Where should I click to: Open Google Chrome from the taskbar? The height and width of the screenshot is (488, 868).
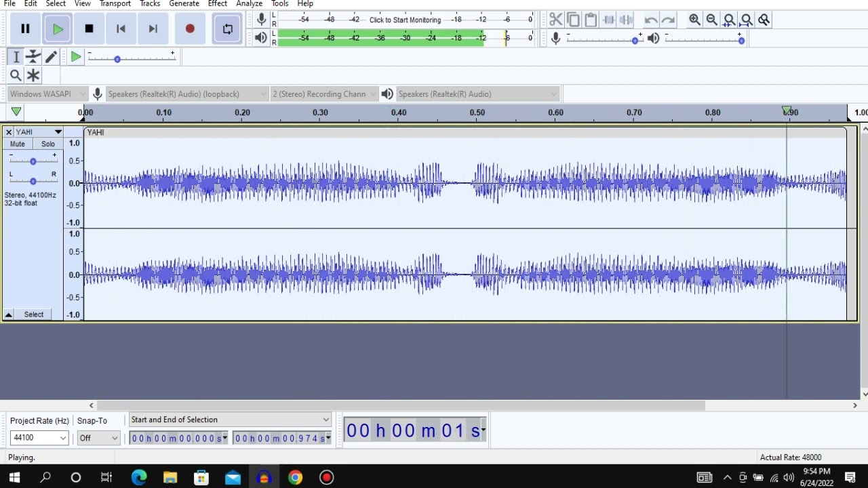(x=295, y=478)
